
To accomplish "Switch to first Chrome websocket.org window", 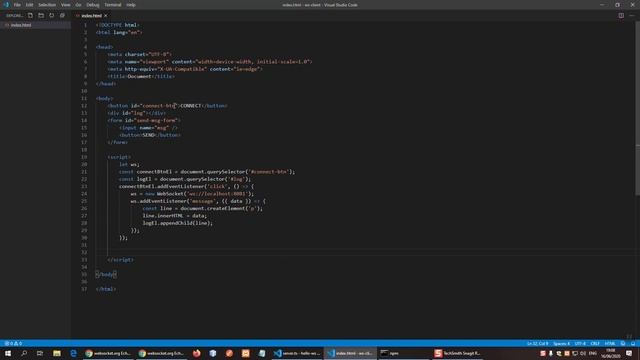I will click(108, 353).
